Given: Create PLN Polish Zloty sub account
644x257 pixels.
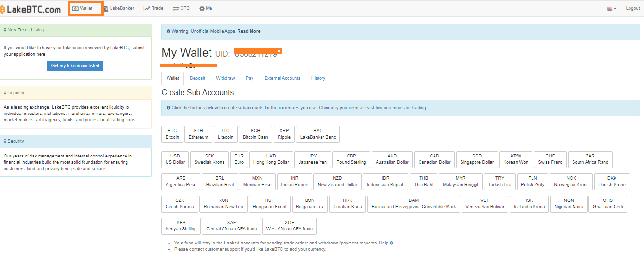Looking at the screenshot, I should pos(532,182).
